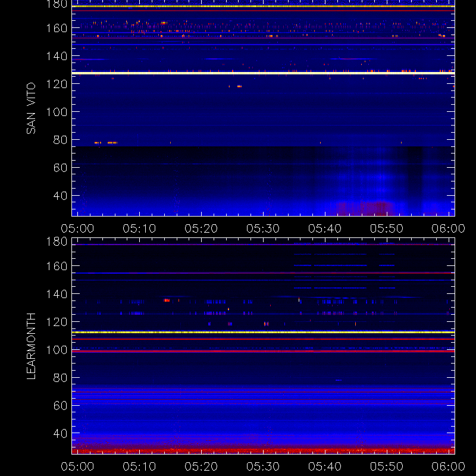Select the 60 tick label on Learmonth plot

pos(60,406)
